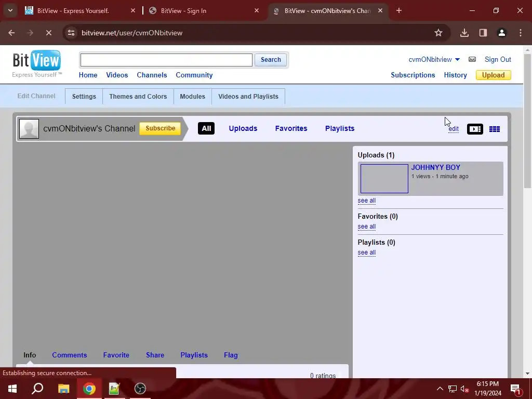Select the Favorites filter
The height and width of the screenshot is (399, 532).
coord(291,128)
